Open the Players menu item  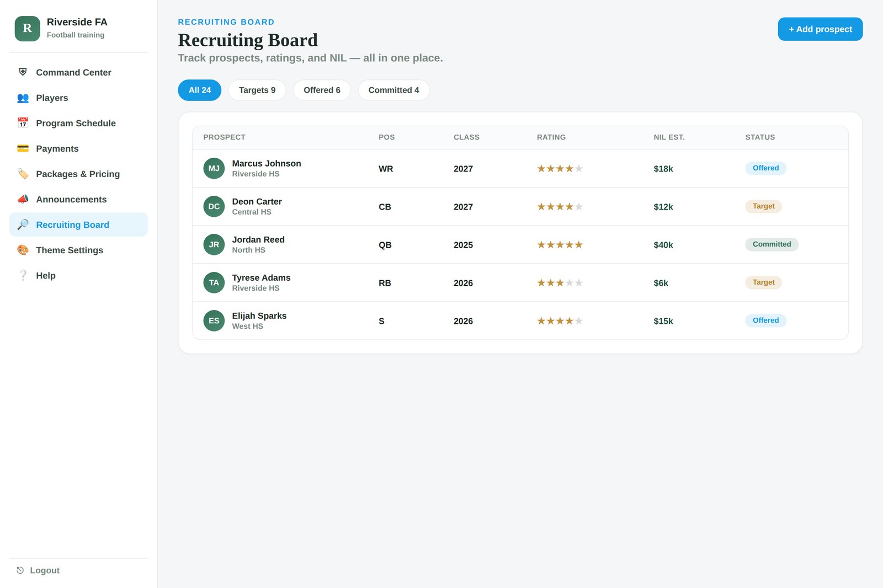(x=79, y=98)
